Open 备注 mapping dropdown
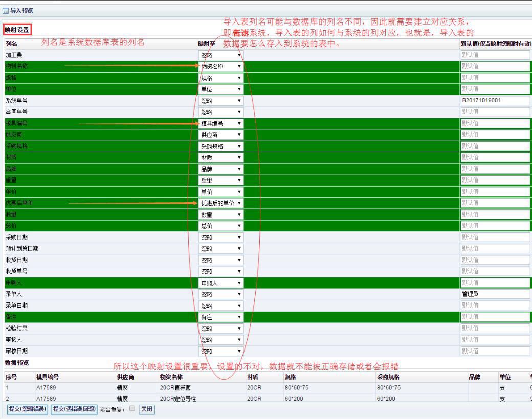The height and width of the screenshot is (419, 532). 221,317
